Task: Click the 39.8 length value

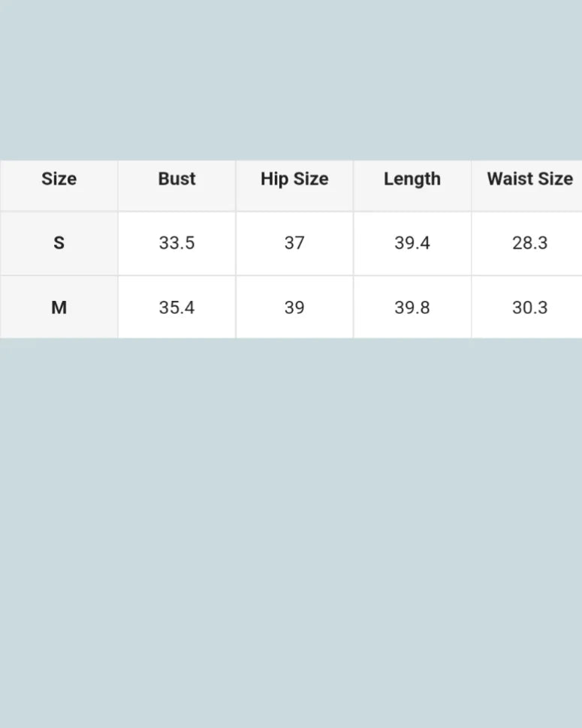Action: click(412, 308)
